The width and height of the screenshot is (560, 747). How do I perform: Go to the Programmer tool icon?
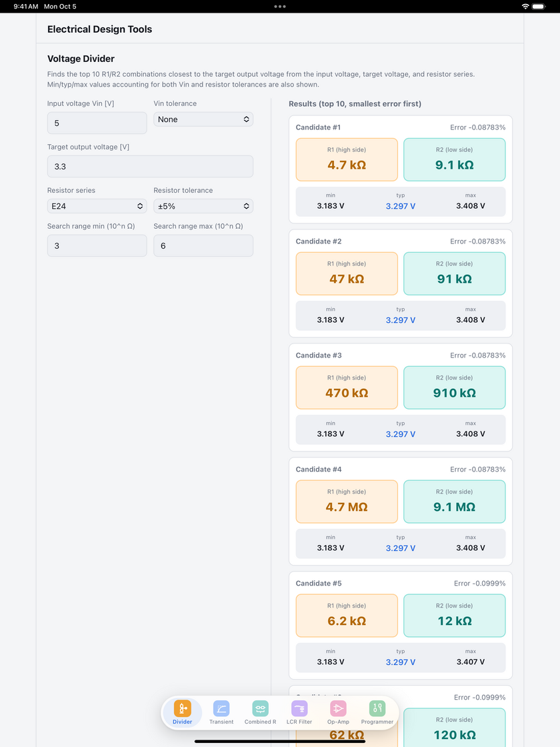click(x=377, y=708)
